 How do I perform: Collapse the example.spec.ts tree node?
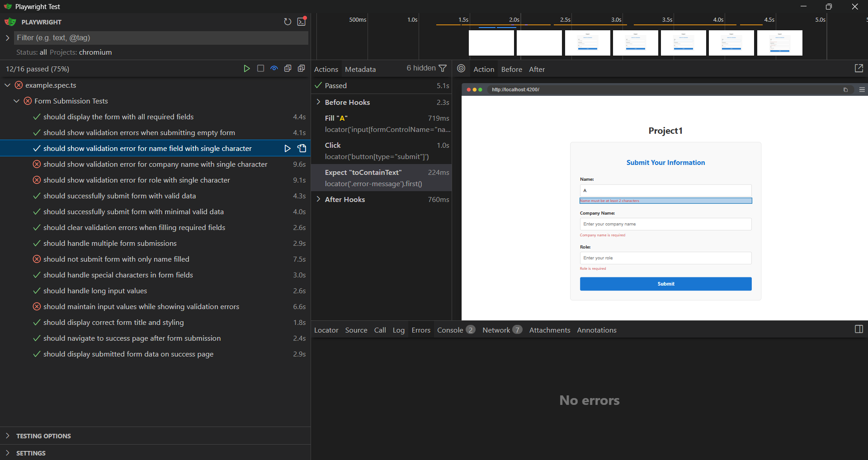[x=8, y=85]
